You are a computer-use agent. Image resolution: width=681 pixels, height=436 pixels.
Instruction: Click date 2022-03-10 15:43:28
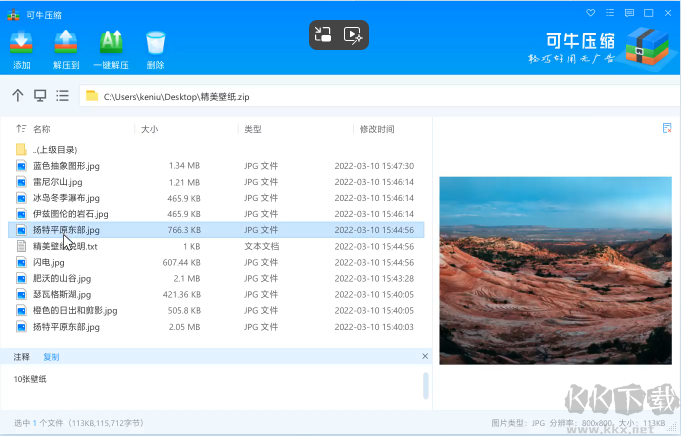[374, 278]
